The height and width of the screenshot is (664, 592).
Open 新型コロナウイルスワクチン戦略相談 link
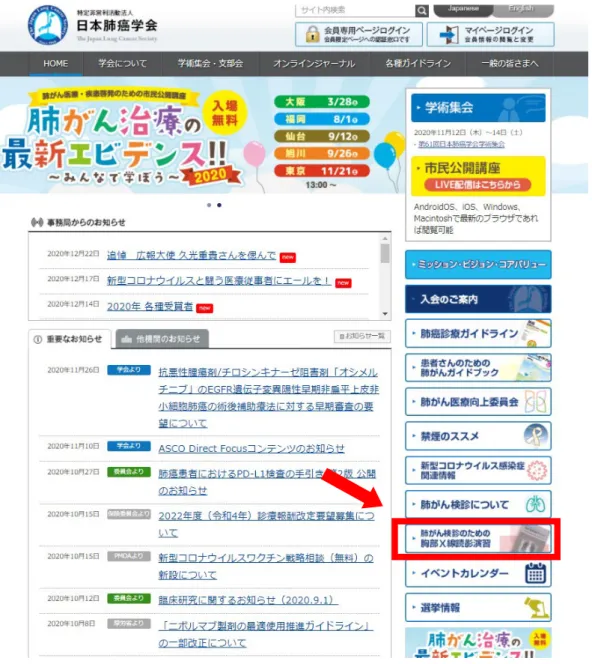[x=266, y=566]
